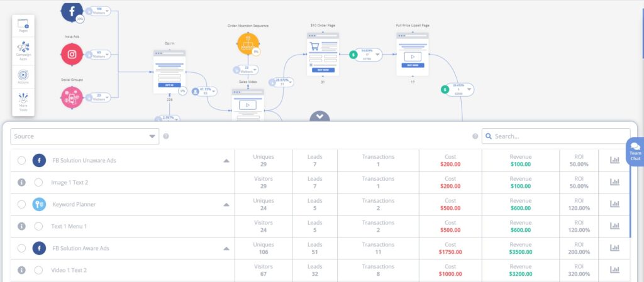Select the $10 Order Page thumbnail

click(323, 53)
